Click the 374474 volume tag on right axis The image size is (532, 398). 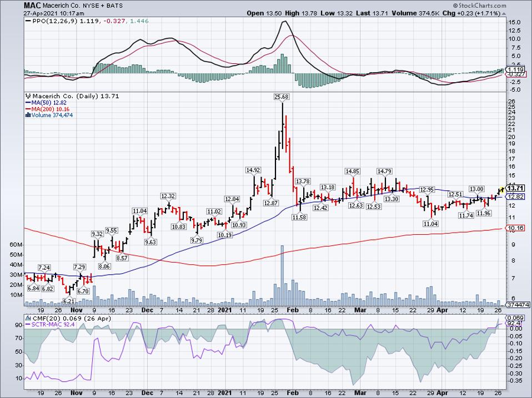(518, 305)
